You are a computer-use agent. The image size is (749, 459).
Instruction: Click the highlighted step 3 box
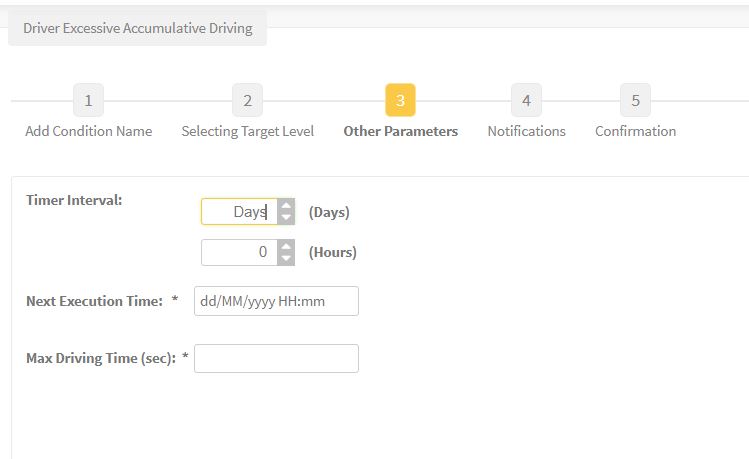pos(400,100)
